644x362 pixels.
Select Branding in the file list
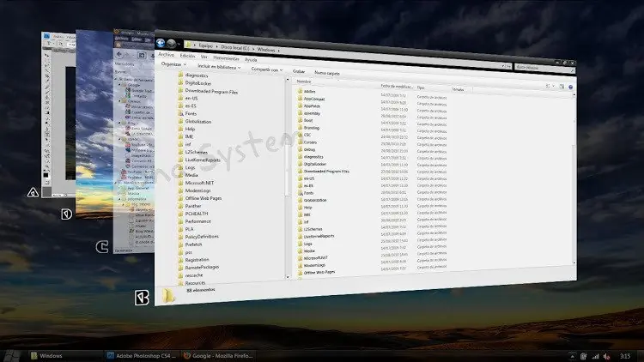312,128
